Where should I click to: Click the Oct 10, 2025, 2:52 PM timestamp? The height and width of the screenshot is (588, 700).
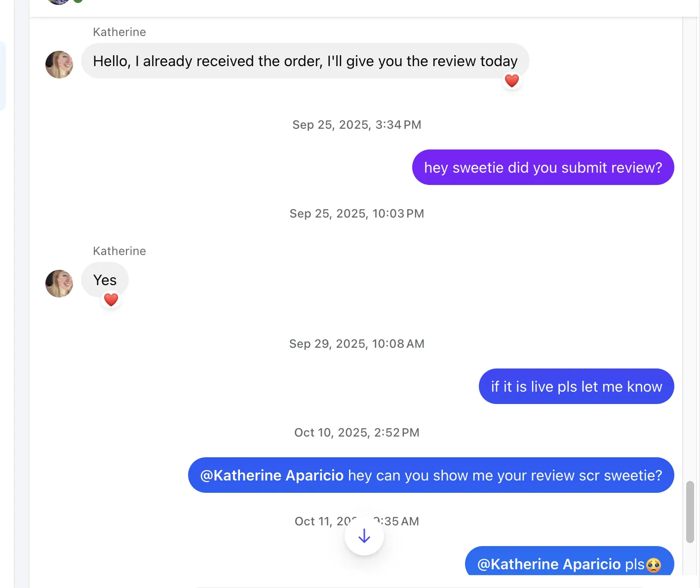coord(356,433)
